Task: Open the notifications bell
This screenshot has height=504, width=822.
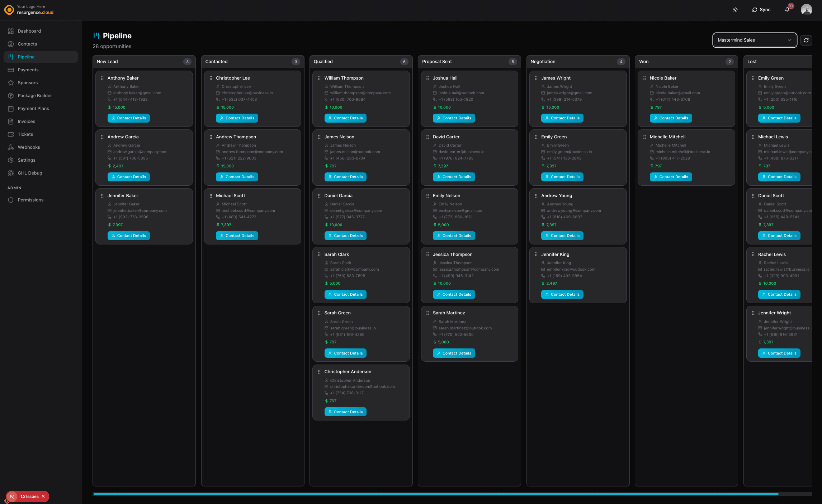Action: coord(786,10)
